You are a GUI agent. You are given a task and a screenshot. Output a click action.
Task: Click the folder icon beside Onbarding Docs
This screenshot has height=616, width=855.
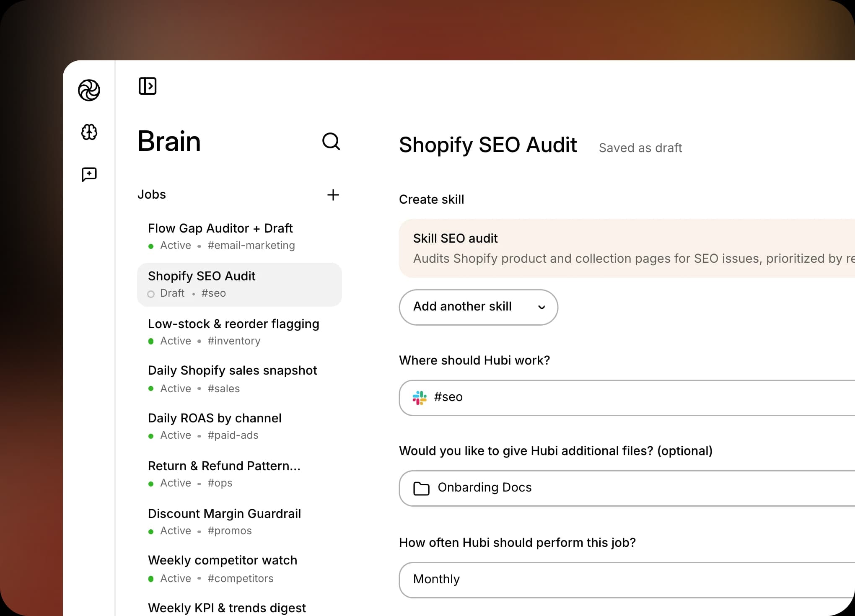tap(421, 488)
